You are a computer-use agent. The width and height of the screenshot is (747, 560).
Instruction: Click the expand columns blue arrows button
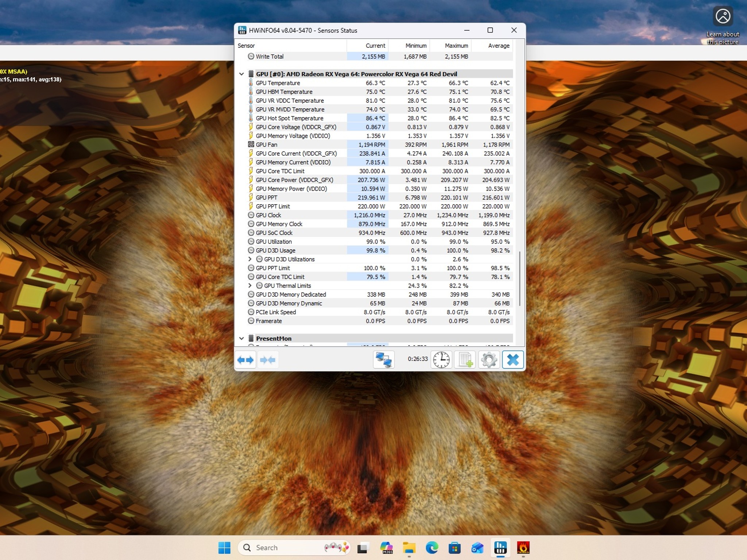[x=245, y=360]
